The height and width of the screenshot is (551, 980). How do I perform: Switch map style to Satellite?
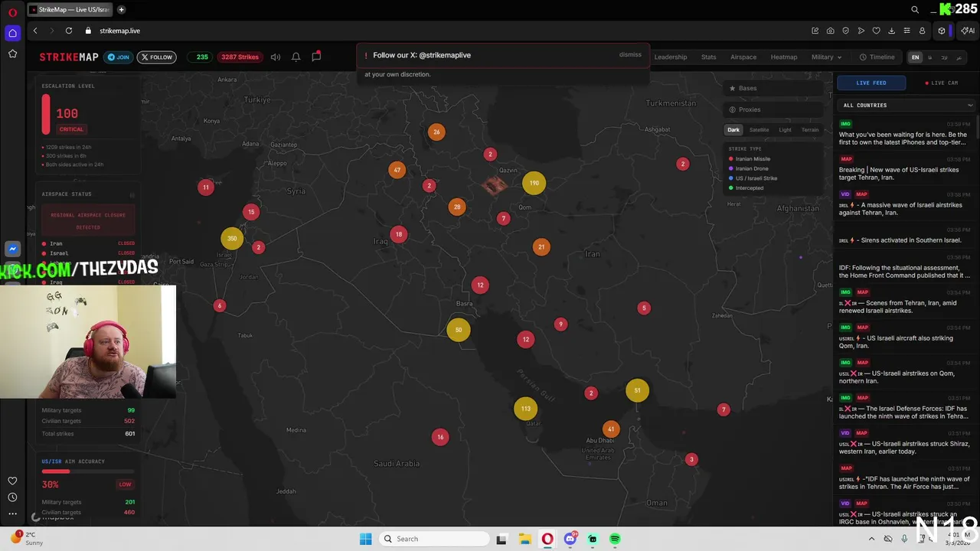click(x=759, y=130)
